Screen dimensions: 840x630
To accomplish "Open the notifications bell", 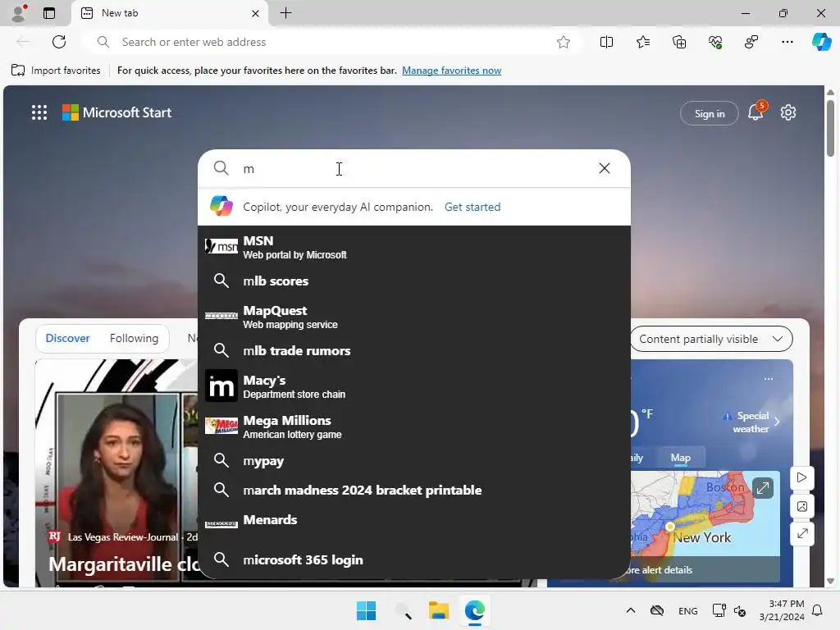I will click(x=756, y=112).
